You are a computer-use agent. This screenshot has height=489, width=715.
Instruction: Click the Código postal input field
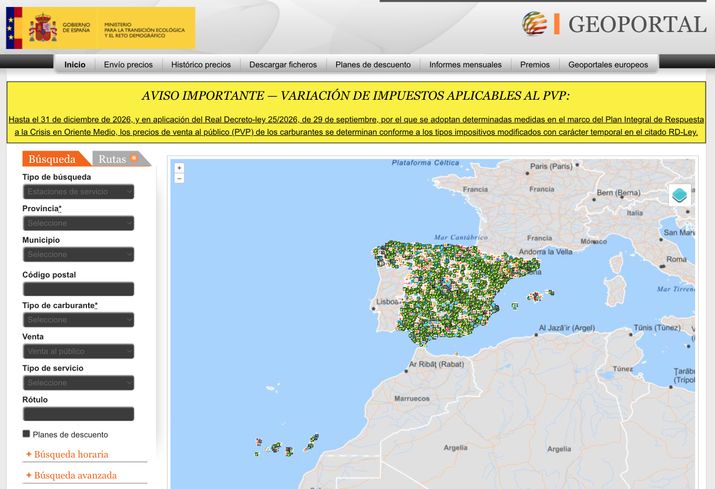tap(78, 289)
